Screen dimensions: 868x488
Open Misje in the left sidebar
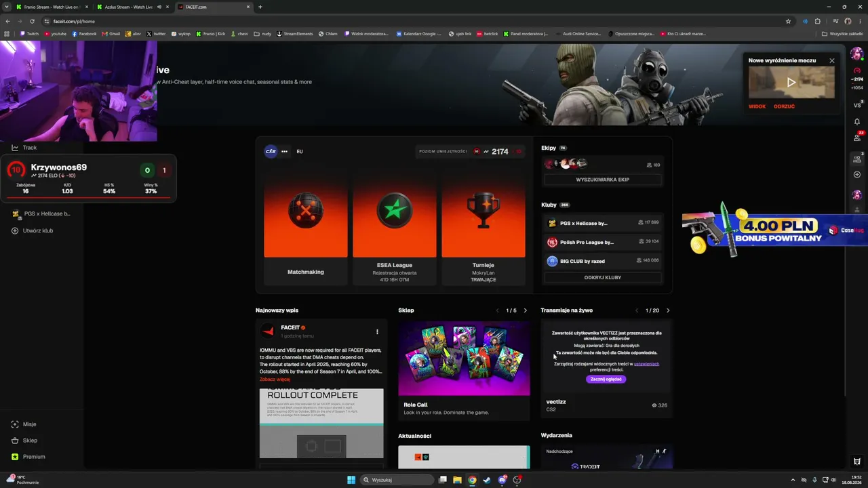click(24, 424)
